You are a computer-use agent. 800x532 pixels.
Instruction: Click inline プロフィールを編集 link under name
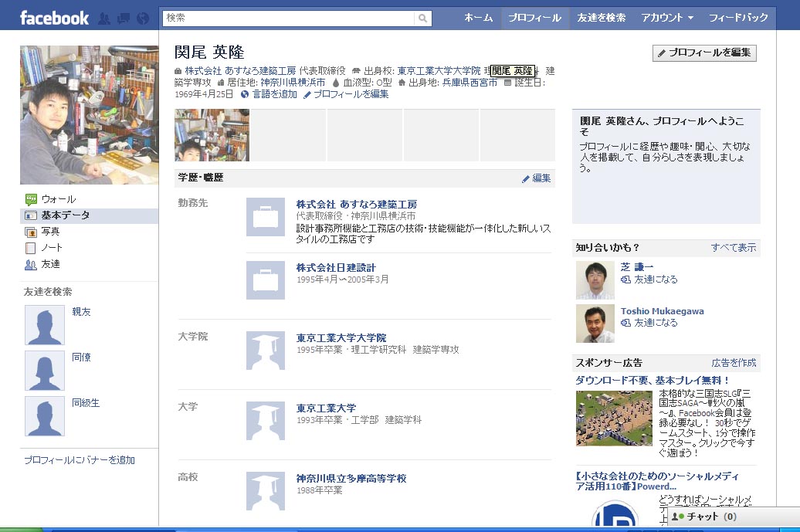(x=351, y=94)
